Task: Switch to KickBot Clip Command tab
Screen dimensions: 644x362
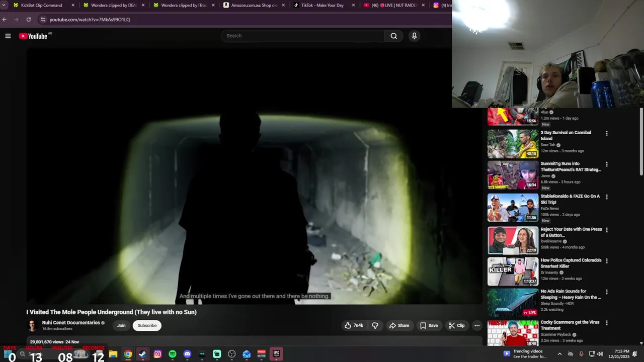Action: [42, 5]
